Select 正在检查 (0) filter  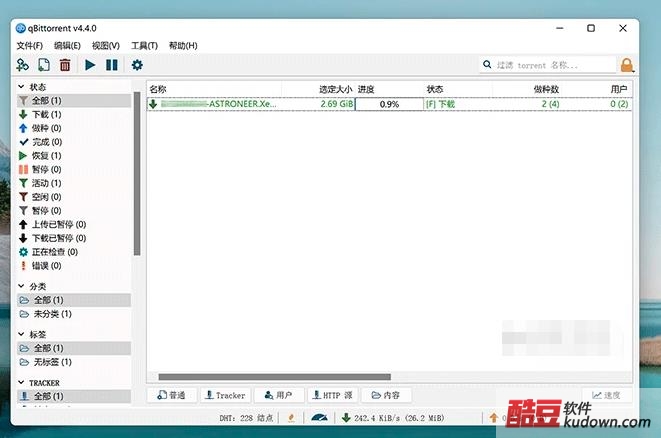74,252
